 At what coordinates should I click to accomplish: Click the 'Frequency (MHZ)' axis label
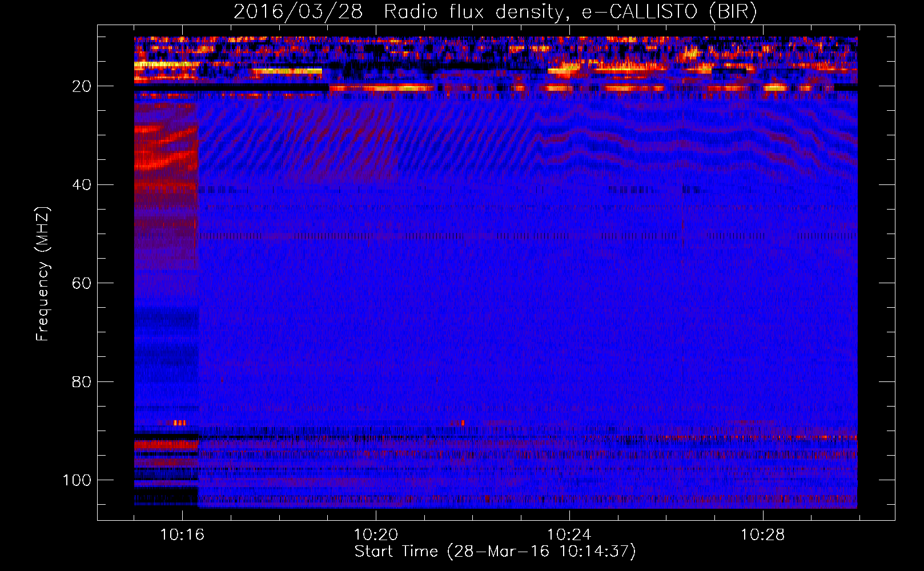[43, 274]
